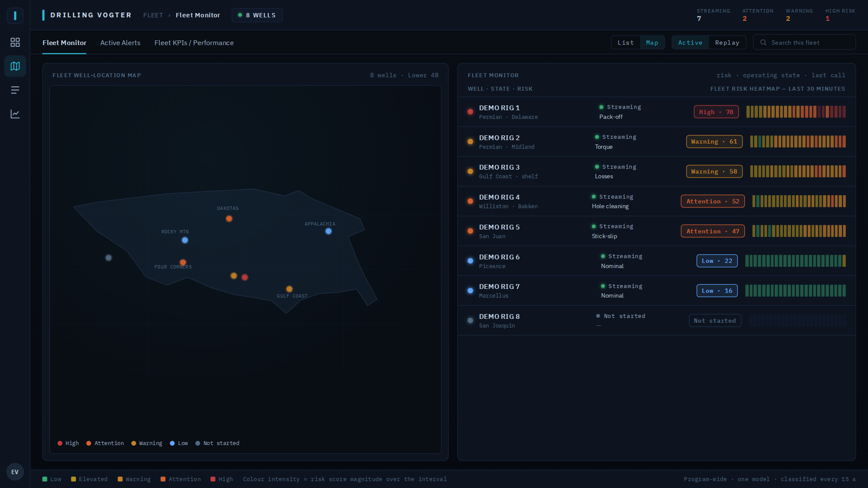The width and height of the screenshot is (868, 488).
Task: Click the Elevated legend in footer
Action: coord(89,479)
